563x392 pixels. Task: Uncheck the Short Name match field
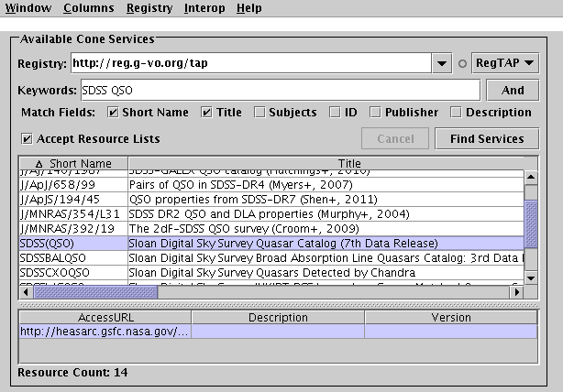click(114, 113)
